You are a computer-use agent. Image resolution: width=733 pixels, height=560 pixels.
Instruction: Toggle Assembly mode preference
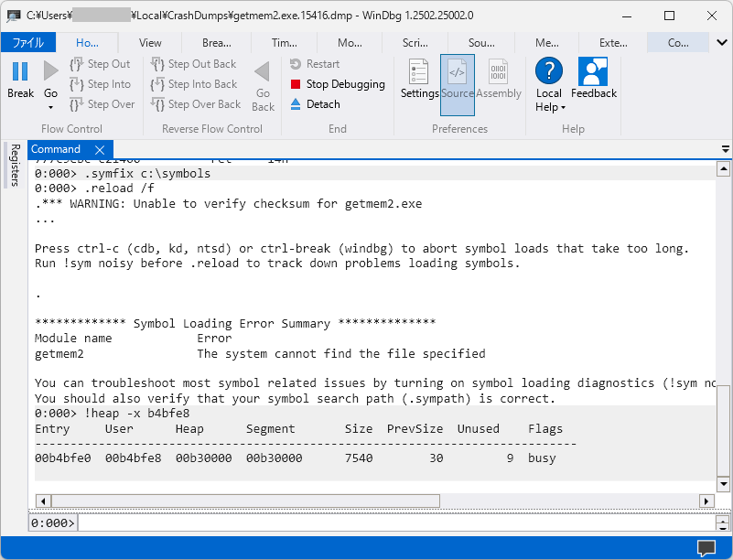click(499, 80)
